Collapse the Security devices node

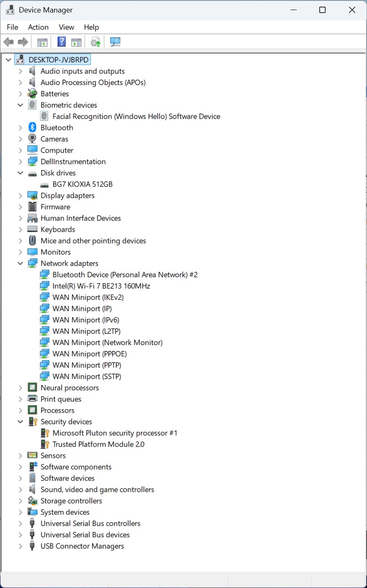pos(20,422)
